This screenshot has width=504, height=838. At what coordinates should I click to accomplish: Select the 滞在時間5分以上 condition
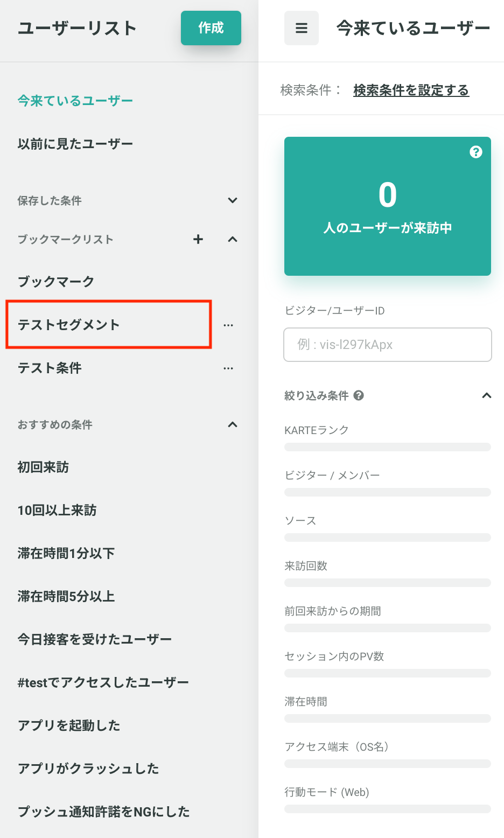66,596
